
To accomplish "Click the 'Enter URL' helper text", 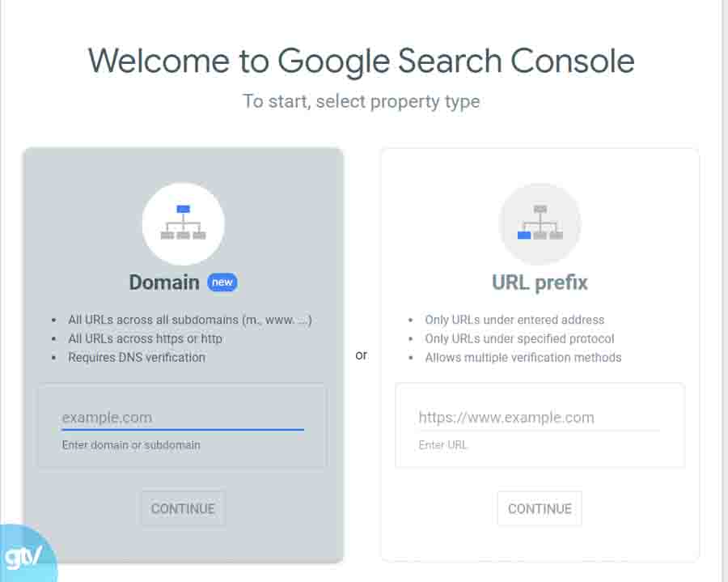I will [x=442, y=444].
